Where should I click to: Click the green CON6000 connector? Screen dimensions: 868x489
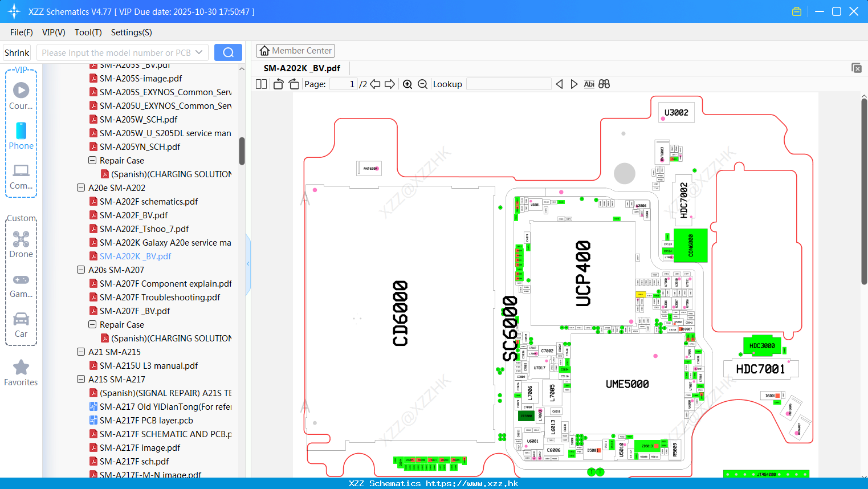691,245
